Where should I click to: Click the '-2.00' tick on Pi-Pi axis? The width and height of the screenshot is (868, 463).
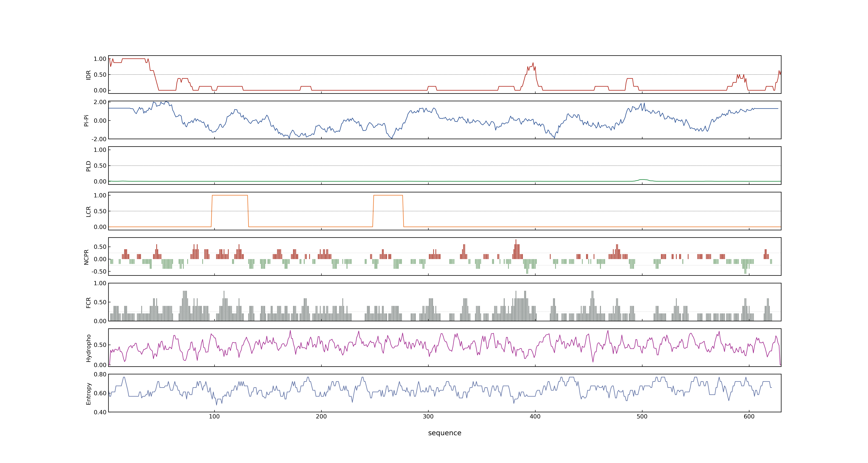click(x=99, y=139)
